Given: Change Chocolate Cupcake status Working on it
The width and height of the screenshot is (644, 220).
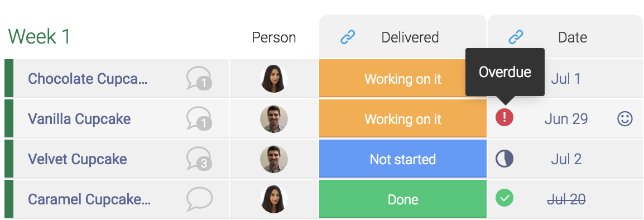Looking at the screenshot, I should tap(402, 78).
